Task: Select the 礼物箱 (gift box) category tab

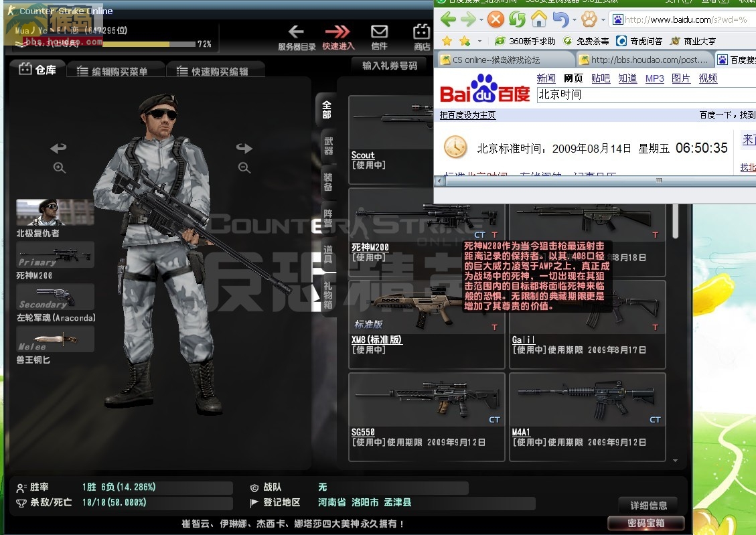Action: point(328,295)
